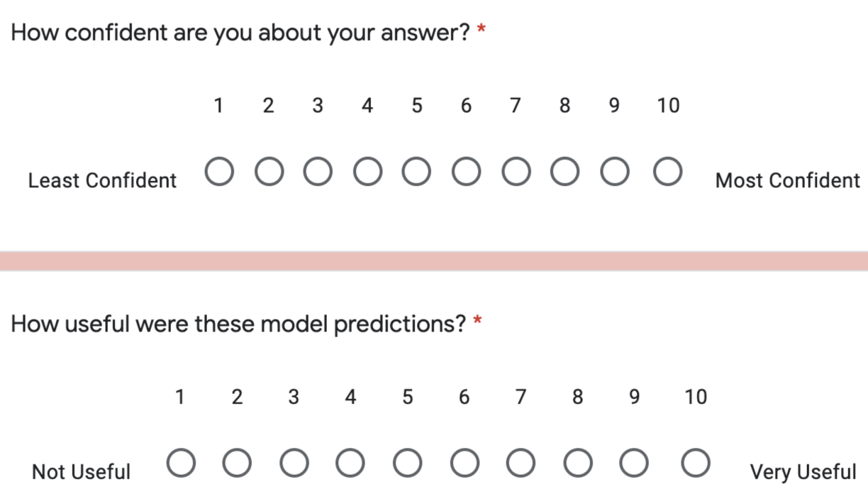This screenshot has width=868, height=494.
Task: Pick confidence rating 9
Action: [x=614, y=172]
